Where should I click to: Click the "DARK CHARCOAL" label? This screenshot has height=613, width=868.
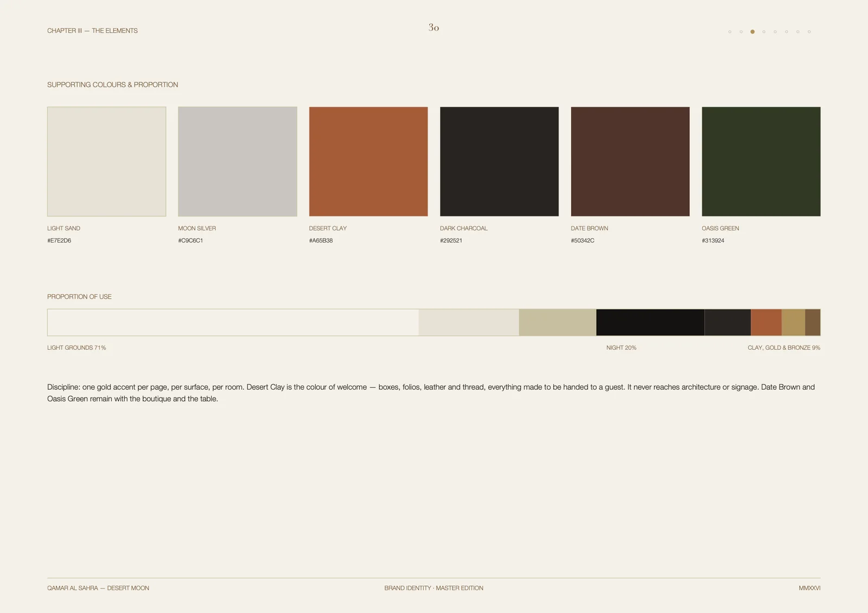pyautogui.click(x=464, y=228)
